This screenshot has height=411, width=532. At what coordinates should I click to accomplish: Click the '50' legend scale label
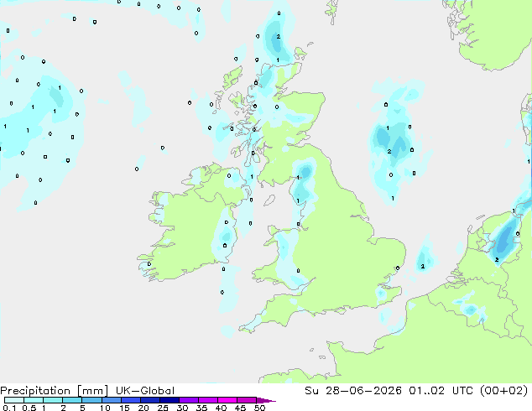pyautogui.click(x=259, y=408)
